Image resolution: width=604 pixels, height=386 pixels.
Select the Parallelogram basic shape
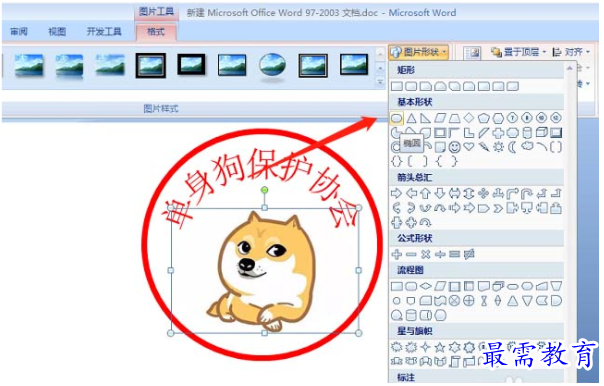440,118
